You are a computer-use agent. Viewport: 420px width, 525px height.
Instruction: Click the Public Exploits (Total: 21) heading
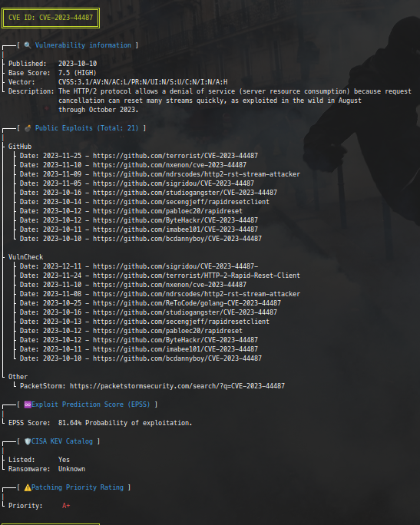click(x=87, y=128)
